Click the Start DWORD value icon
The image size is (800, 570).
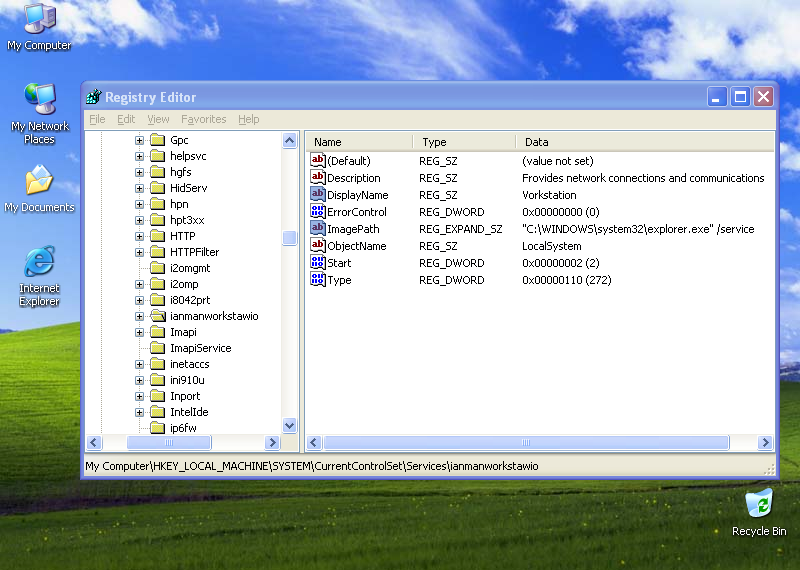click(318, 263)
